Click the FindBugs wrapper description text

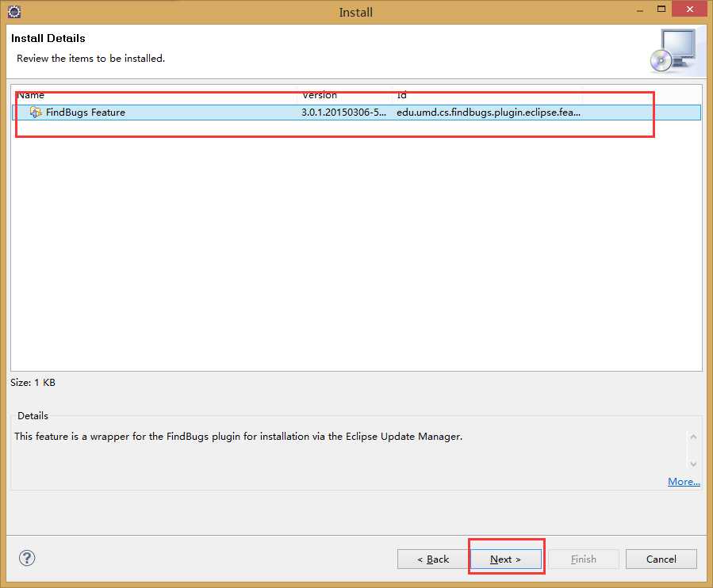[238, 437]
